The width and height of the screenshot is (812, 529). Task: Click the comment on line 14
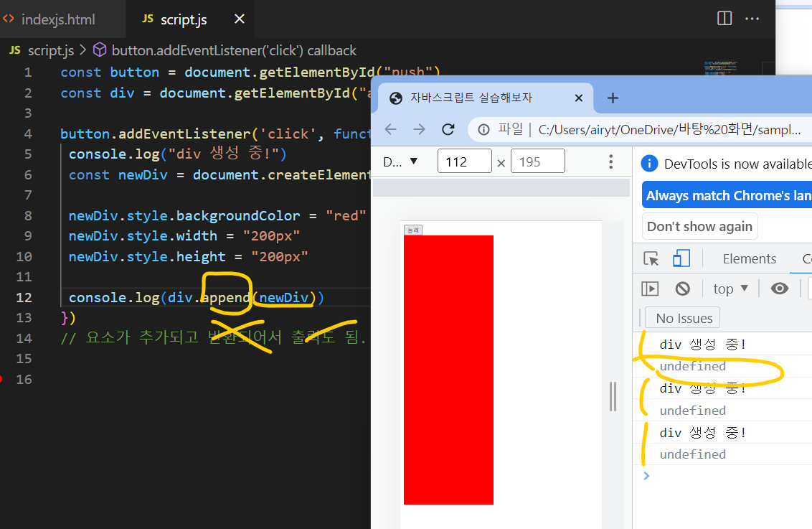pos(213,338)
